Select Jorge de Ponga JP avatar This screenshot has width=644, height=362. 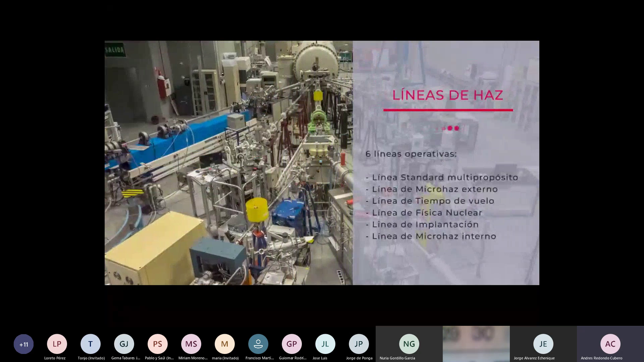point(359,344)
